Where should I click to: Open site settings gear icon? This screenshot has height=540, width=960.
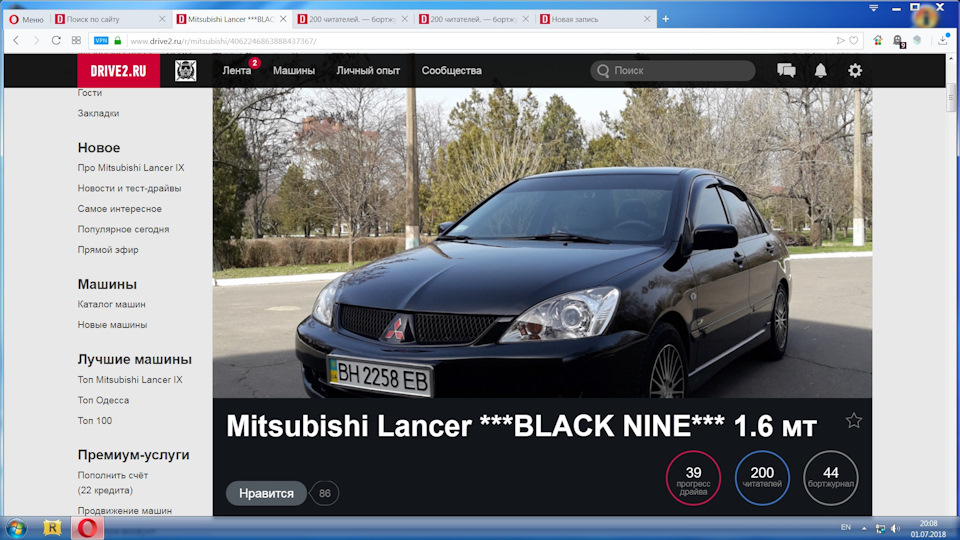coord(855,70)
